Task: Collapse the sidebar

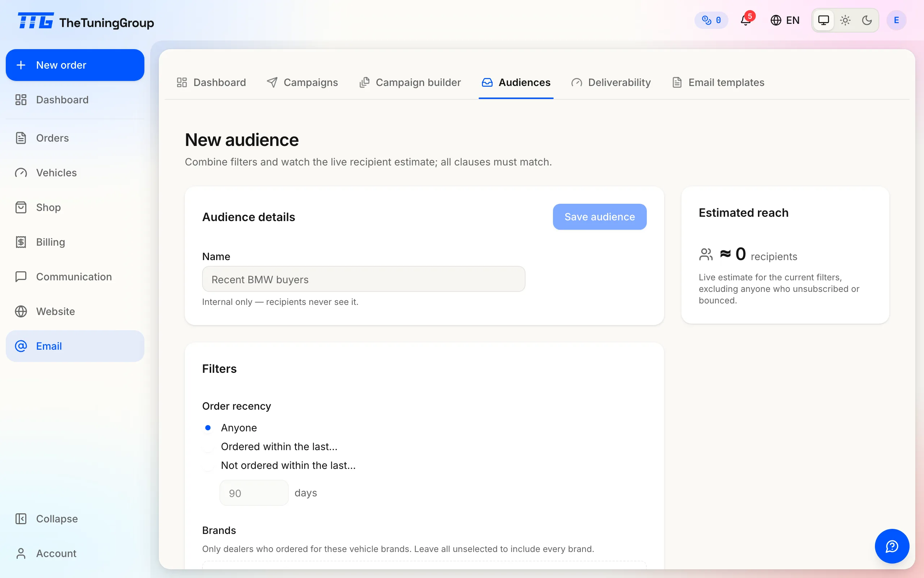Action: (75, 519)
